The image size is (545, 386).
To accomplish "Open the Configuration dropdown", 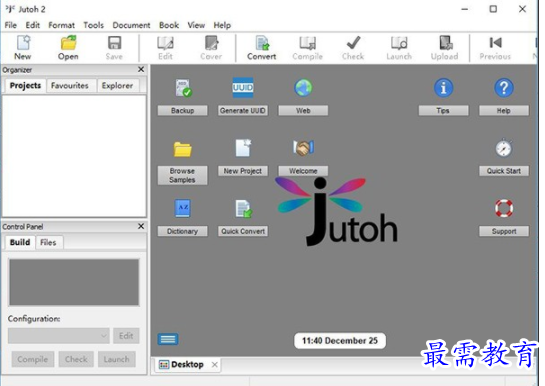I will click(59, 336).
